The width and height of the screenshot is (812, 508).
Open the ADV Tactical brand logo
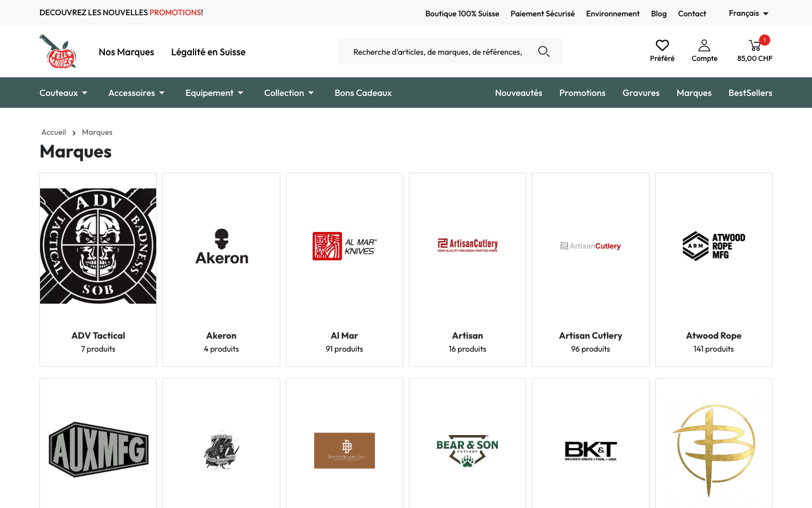click(x=98, y=246)
